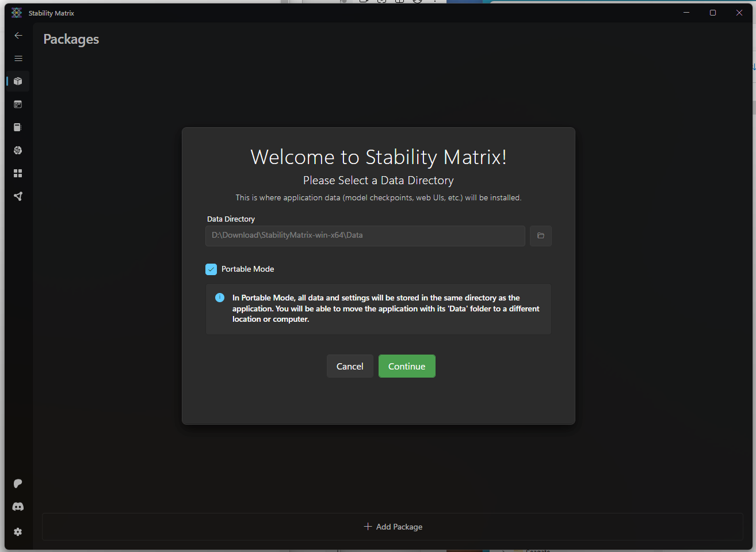Open the Inference page from sidebar
Viewport: 756px width, 552px height.
(18, 104)
